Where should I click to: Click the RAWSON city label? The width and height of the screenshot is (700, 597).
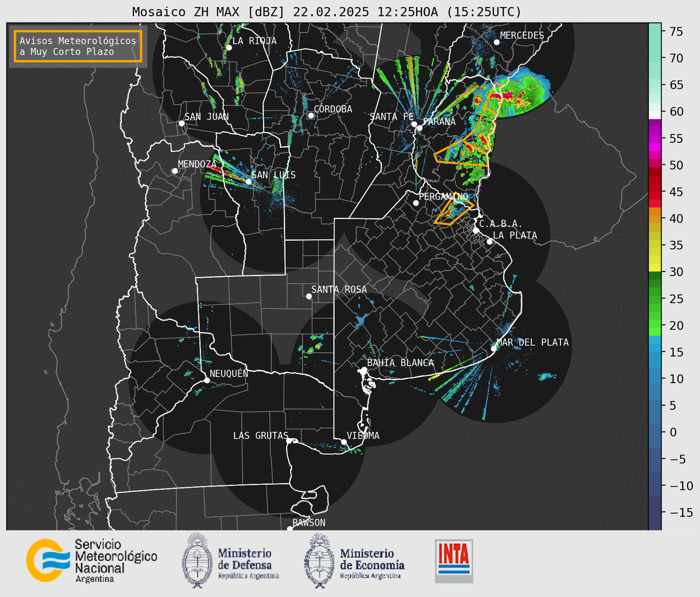[x=309, y=523]
